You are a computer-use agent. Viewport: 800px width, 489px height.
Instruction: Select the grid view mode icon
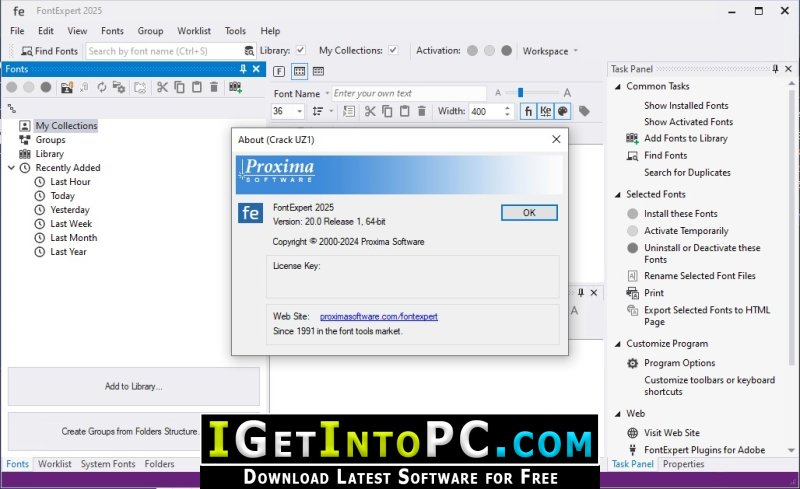(x=299, y=71)
